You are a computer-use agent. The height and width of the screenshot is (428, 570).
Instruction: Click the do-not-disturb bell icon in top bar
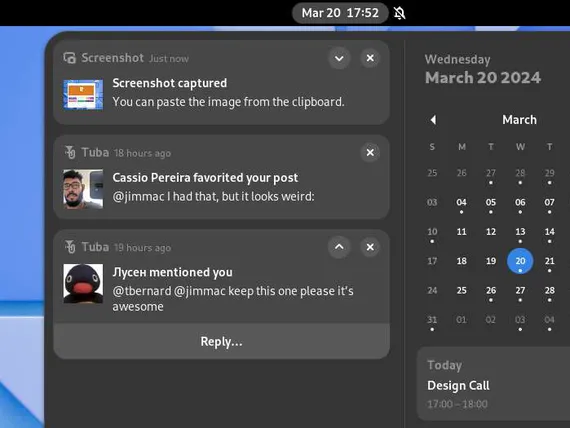point(400,13)
